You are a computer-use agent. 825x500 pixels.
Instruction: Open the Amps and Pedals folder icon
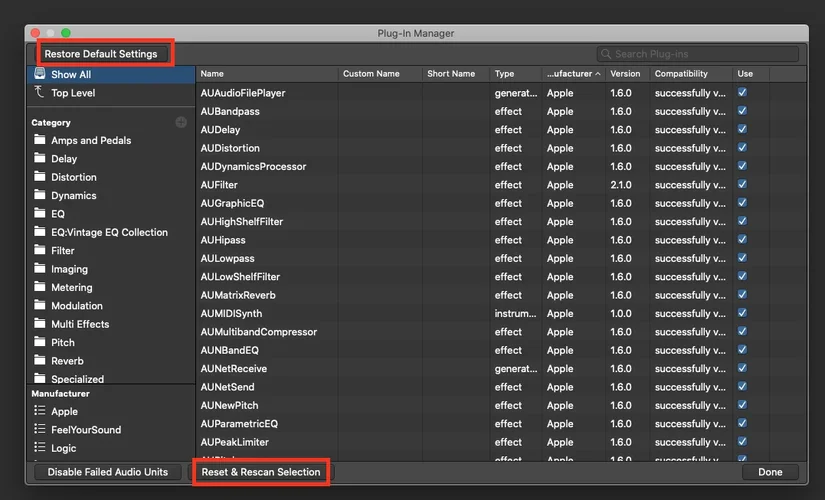[40, 140]
